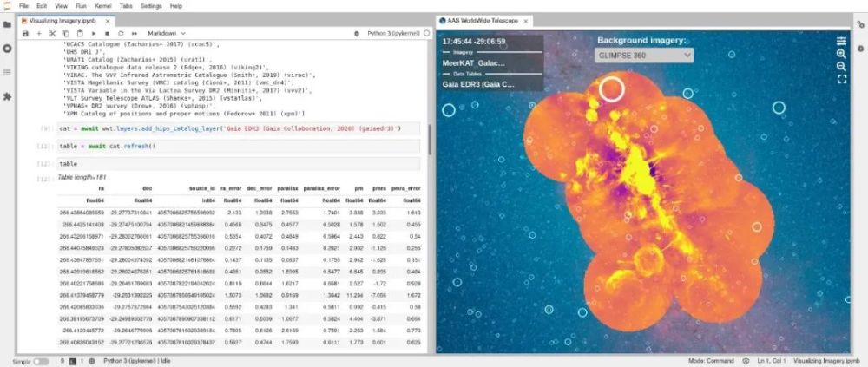Open the Settings menu
868x367 pixels.
coord(151,5)
